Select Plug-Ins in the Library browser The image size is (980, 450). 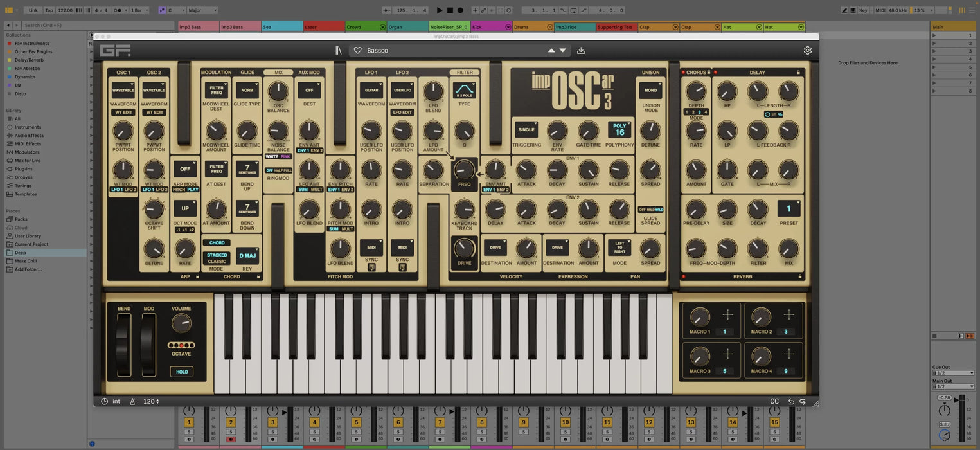click(x=24, y=169)
